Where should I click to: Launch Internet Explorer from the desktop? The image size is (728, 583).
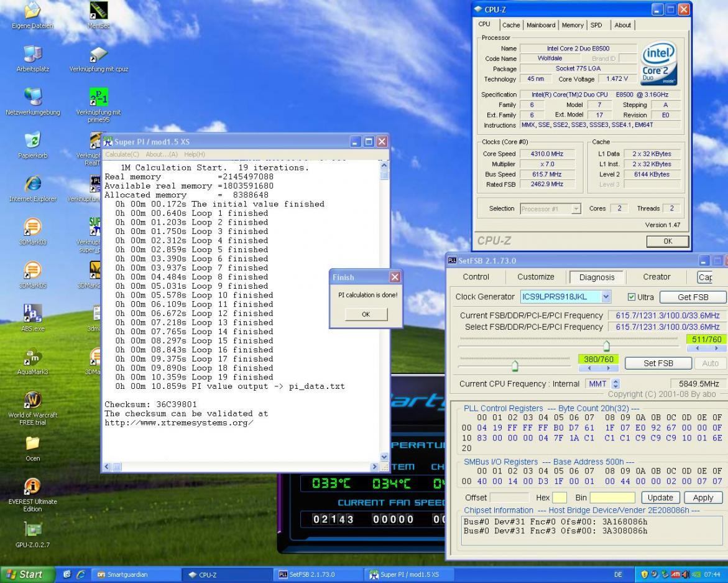pos(32,184)
